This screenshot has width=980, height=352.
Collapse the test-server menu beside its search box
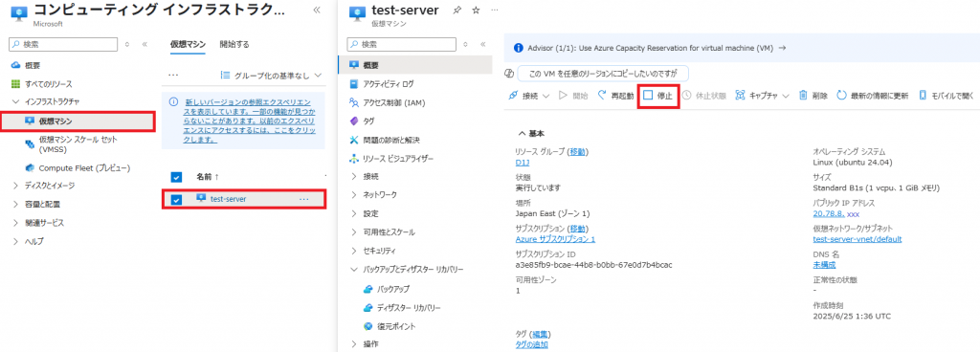(482, 44)
